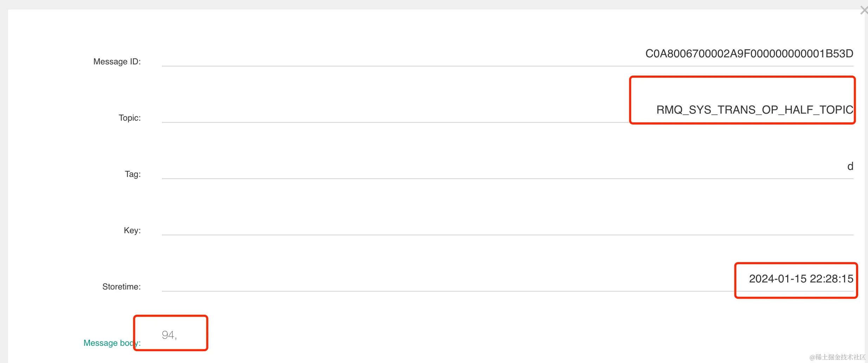Click the gray backdrop left of dialog
The image size is (868, 363).
(x=4, y=176)
